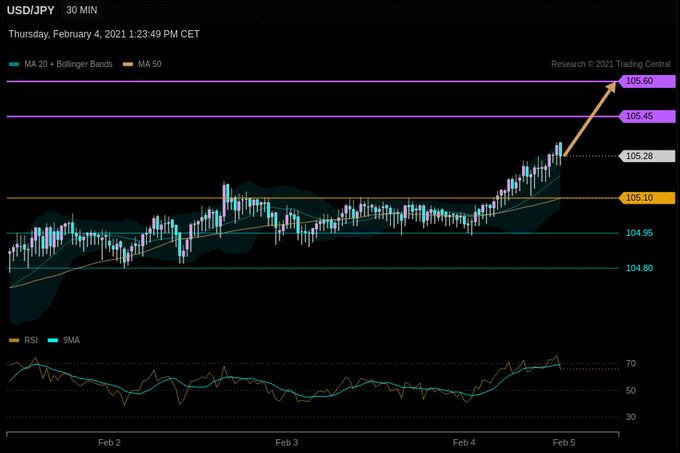Click the RSI 70 axis value
Image resolution: width=680 pixels, height=453 pixels.
(631, 364)
